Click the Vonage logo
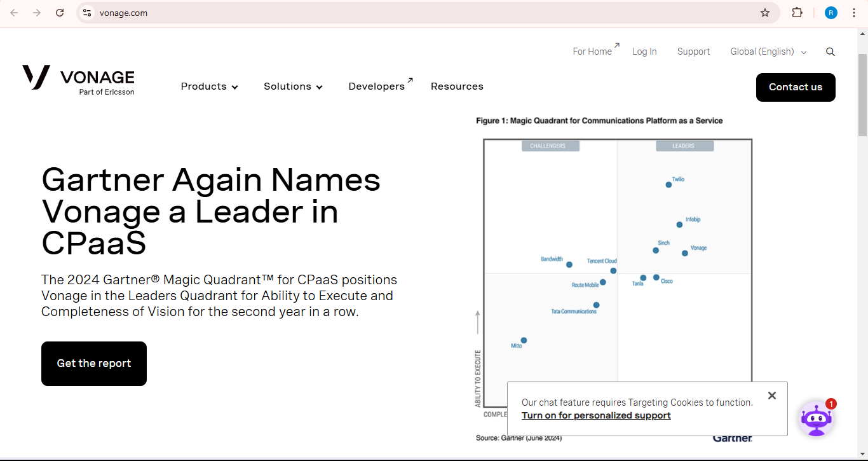 point(78,80)
